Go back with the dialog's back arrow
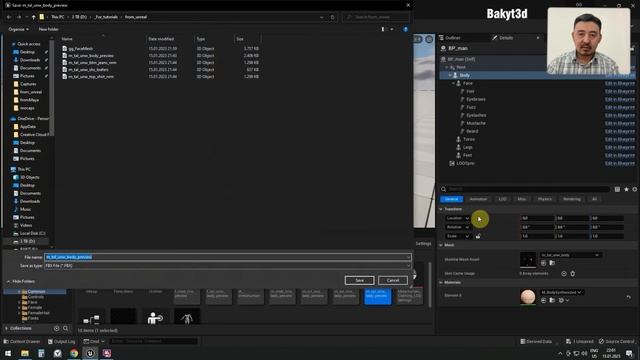 click(9, 17)
